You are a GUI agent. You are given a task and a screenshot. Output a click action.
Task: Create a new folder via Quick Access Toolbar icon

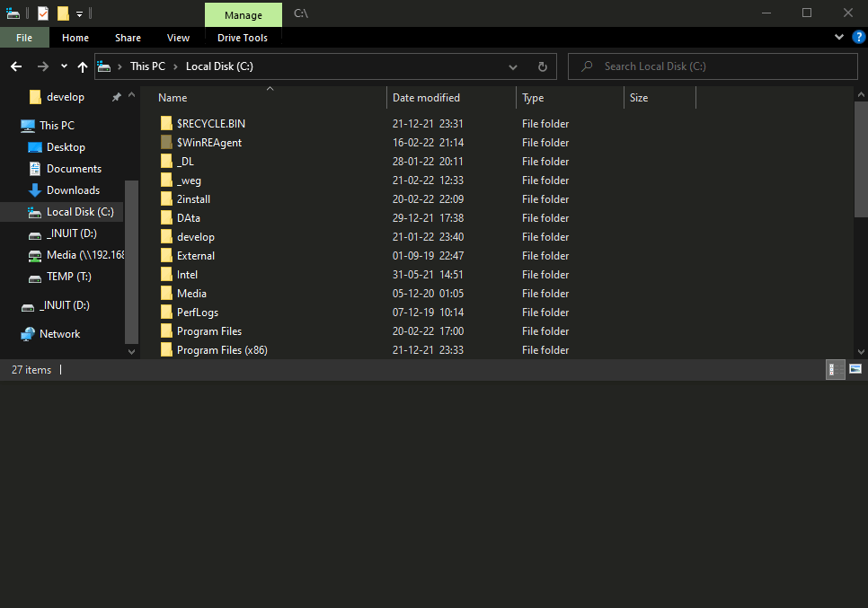pyautogui.click(x=63, y=13)
